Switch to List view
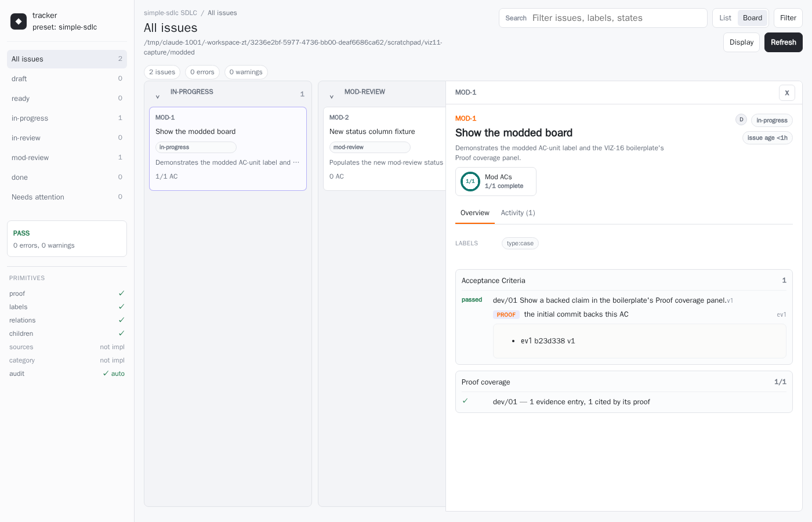The height and width of the screenshot is (522, 812). 725,18
